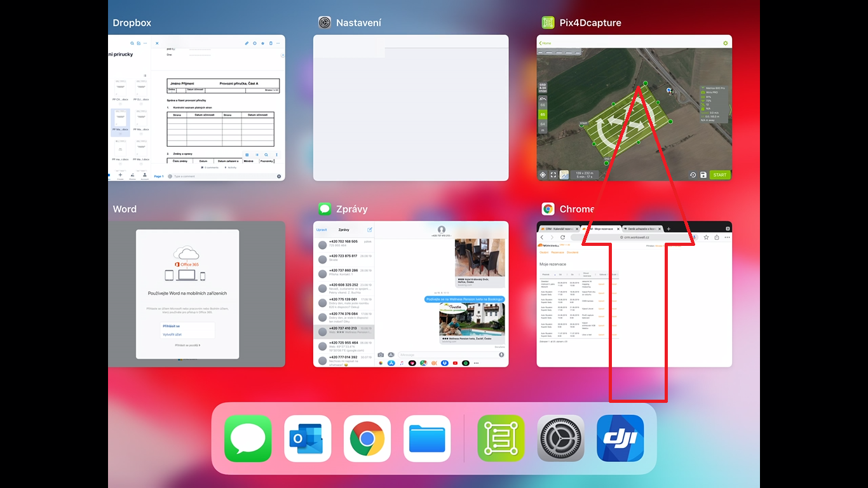Switch map type in Pix4Dcapture
This screenshot has height=488, width=868.
tap(564, 175)
